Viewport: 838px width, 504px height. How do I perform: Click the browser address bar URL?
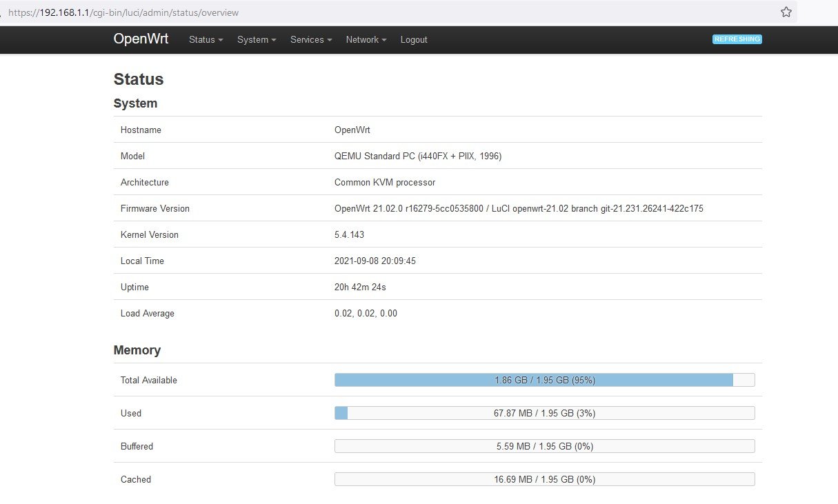124,12
